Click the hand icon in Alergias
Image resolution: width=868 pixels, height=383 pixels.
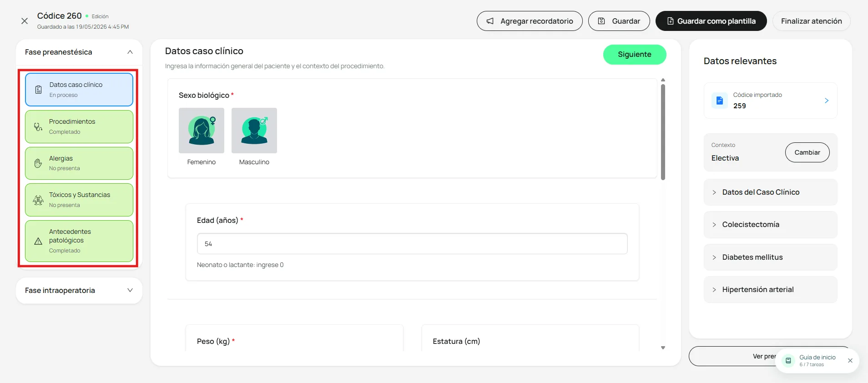(x=38, y=163)
